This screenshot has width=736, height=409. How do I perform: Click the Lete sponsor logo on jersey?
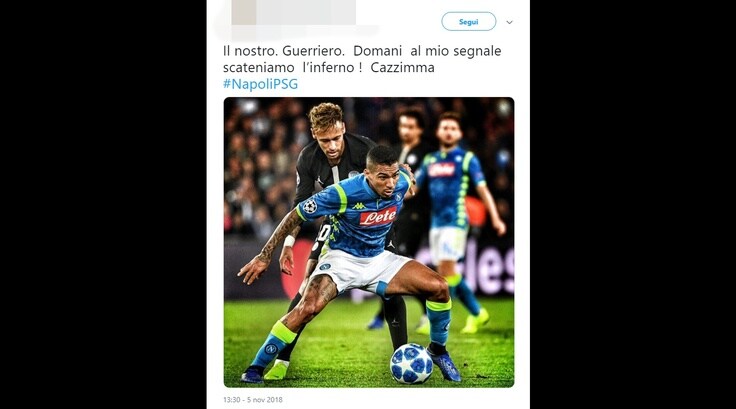coord(378,216)
